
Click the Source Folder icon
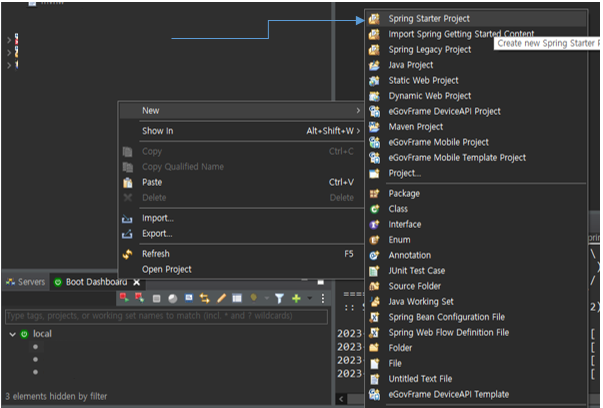374,286
